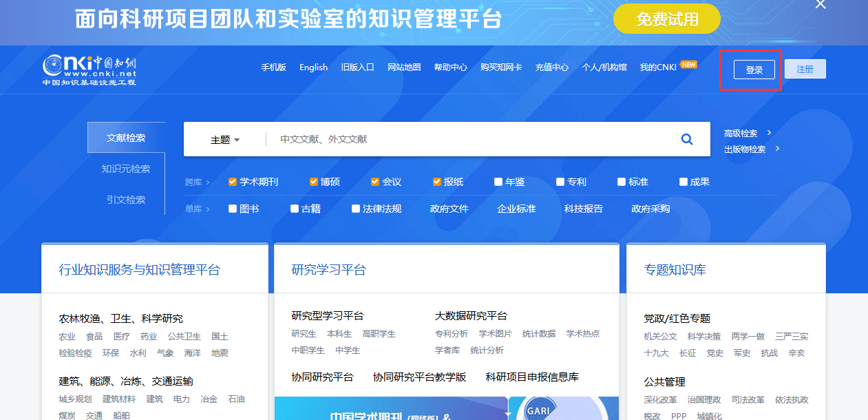Expand the 单库 arrow
The height and width of the screenshot is (420, 868).
coord(207,209)
